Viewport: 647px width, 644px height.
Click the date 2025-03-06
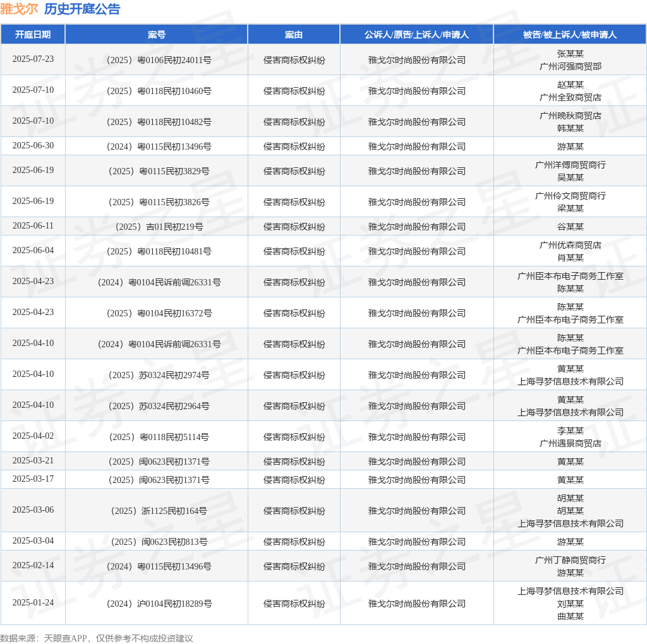(33, 510)
